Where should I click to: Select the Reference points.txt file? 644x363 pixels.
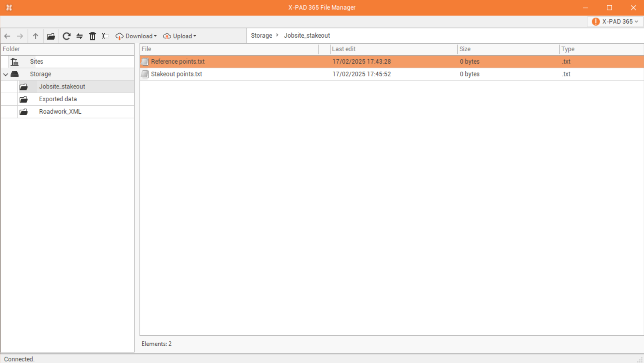(x=177, y=62)
